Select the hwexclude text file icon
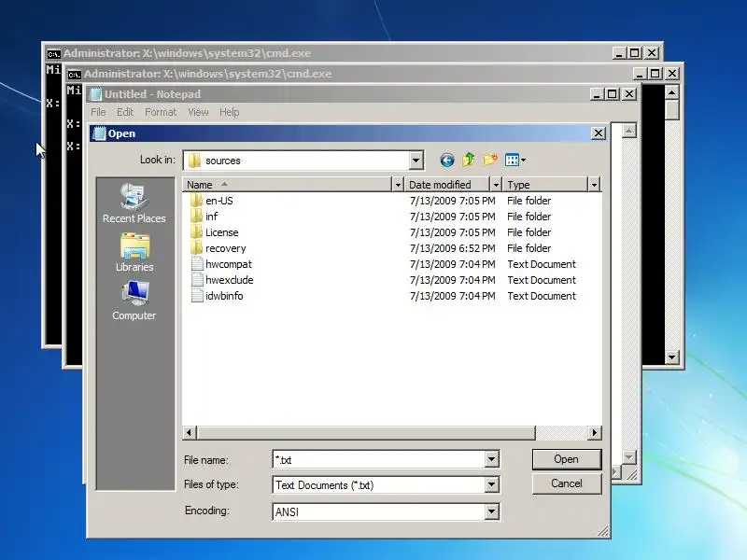Viewport: 747px width, 560px height. click(197, 280)
